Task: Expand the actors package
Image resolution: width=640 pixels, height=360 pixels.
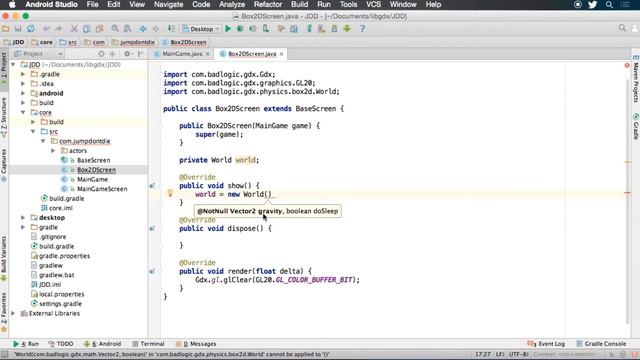Action: click(x=53, y=151)
